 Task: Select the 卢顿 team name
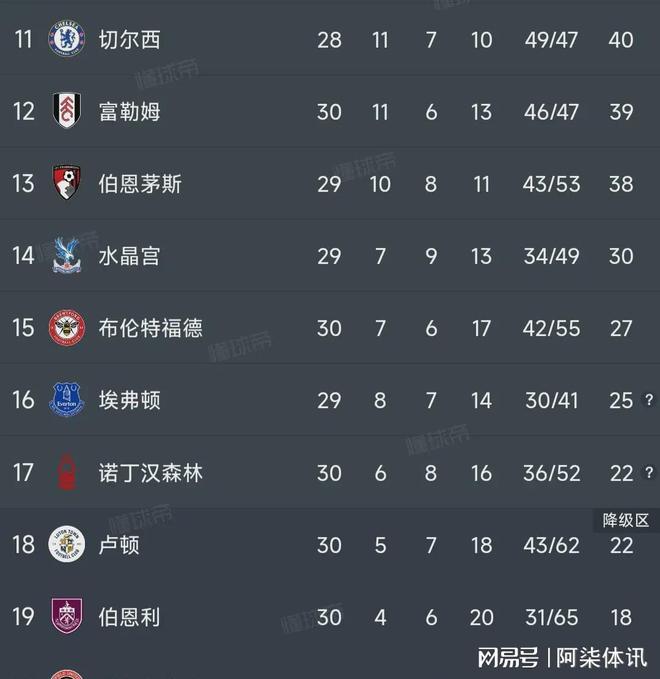(119, 545)
